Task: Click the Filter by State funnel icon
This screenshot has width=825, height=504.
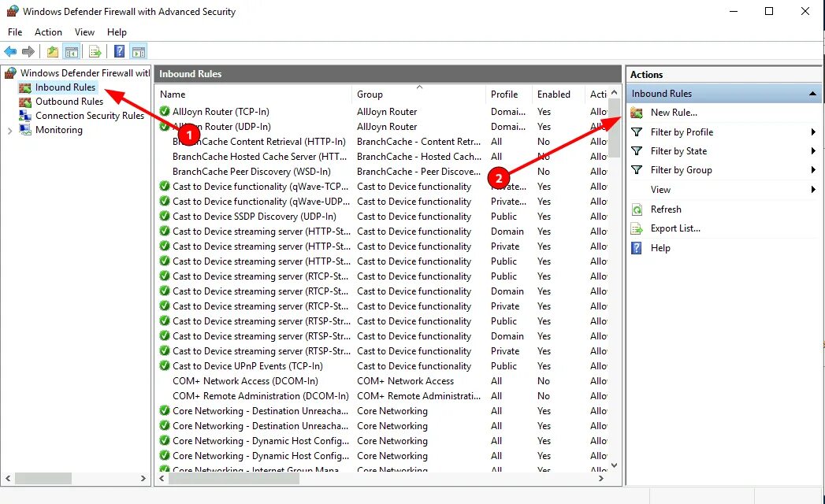Action: tap(637, 151)
